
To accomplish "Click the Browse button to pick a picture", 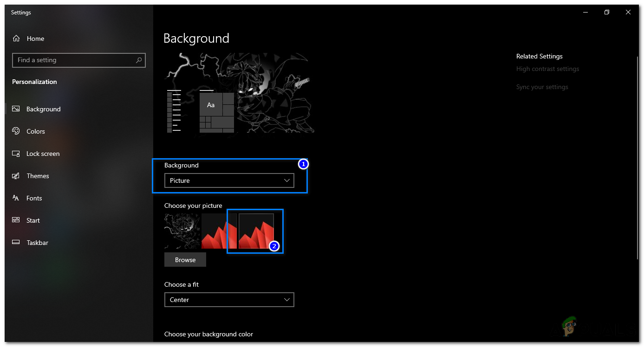I will (x=185, y=259).
